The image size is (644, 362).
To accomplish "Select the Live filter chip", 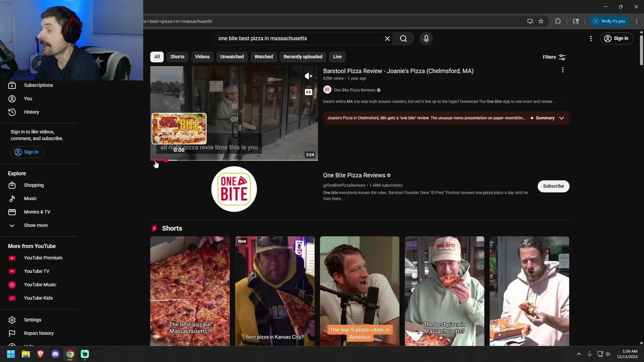I will coord(337,57).
